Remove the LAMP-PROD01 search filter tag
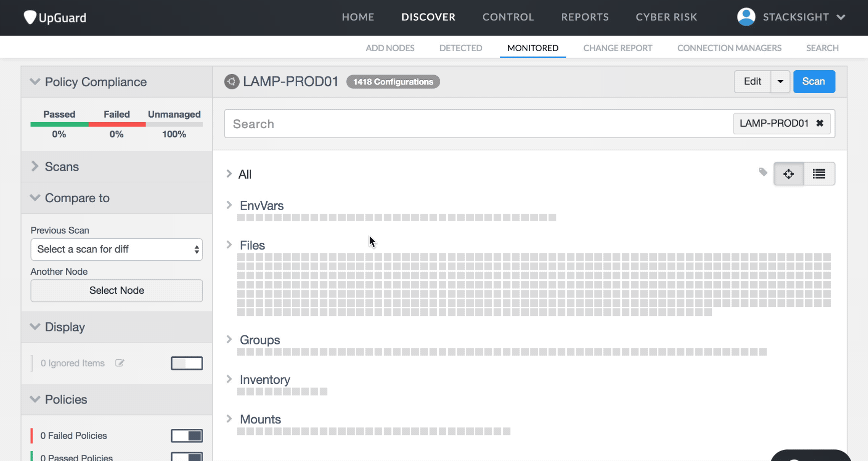Viewport: 868px width, 461px height. pos(819,123)
